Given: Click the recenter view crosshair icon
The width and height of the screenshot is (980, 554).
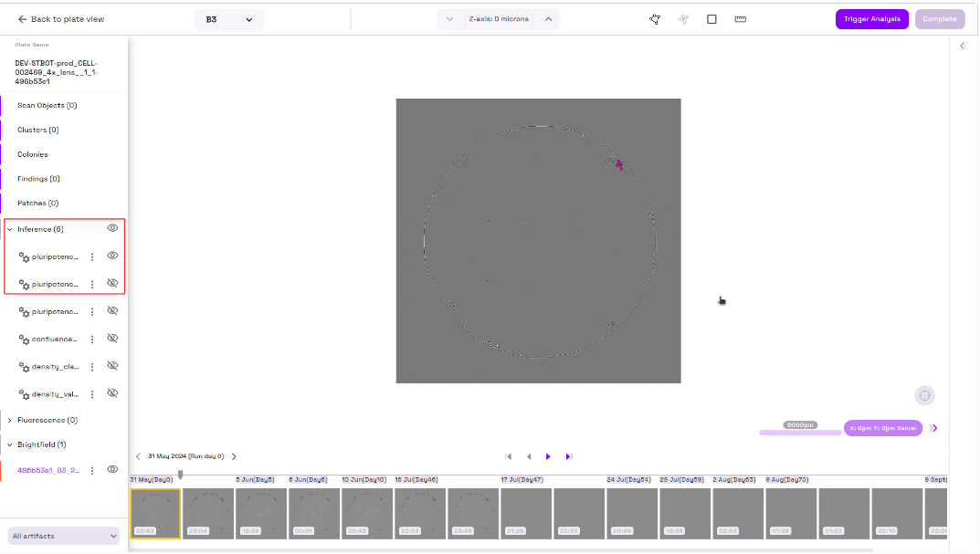Looking at the screenshot, I should tap(924, 395).
